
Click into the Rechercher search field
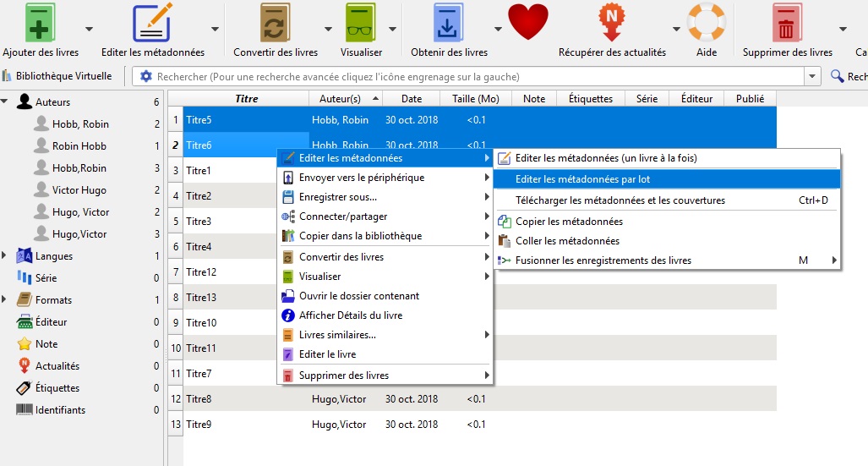pyautogui.click(x=473, y=77)
